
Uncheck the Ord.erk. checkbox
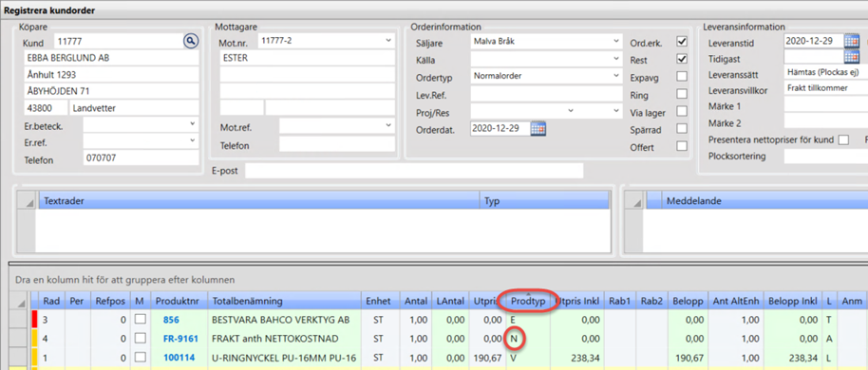pos(682,42)
